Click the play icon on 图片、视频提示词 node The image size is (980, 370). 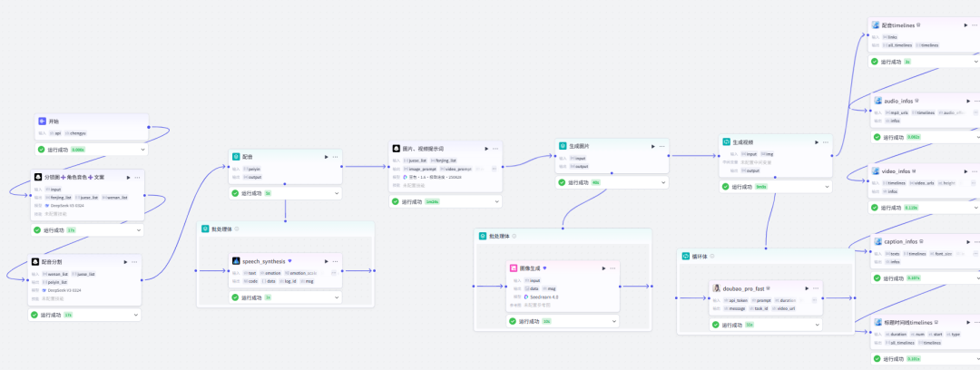(x=487, y=148)
